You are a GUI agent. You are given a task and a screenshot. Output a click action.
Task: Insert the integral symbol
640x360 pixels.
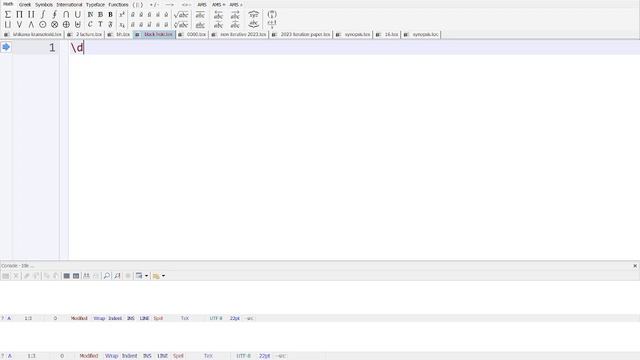(43, 15)
